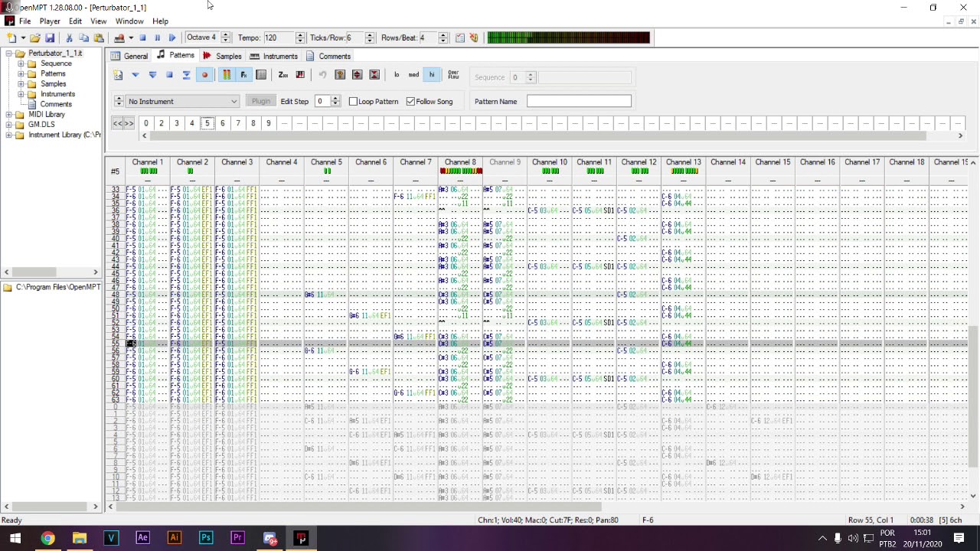This screenshot has width=980, height=551.
Task: Expand the Sequence folder in tree
Action: pos(21,64)
